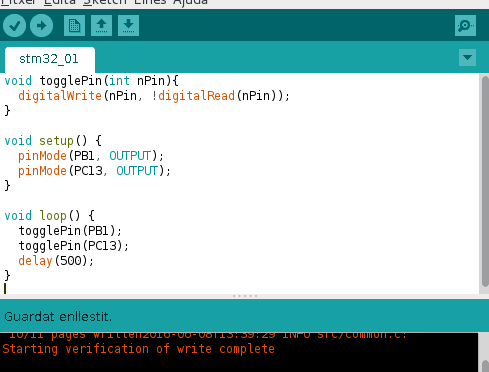Screen dimensions: 489x372
Task: Open the Ajuda menu
Action: (x=191, y=3)
